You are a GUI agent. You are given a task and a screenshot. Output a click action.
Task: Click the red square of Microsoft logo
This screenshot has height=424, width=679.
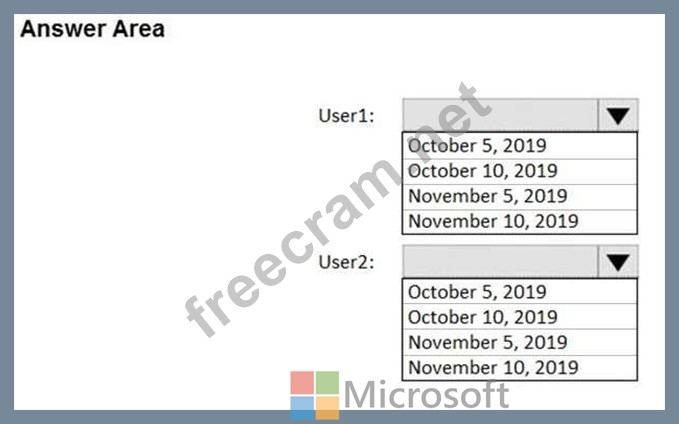302,382
